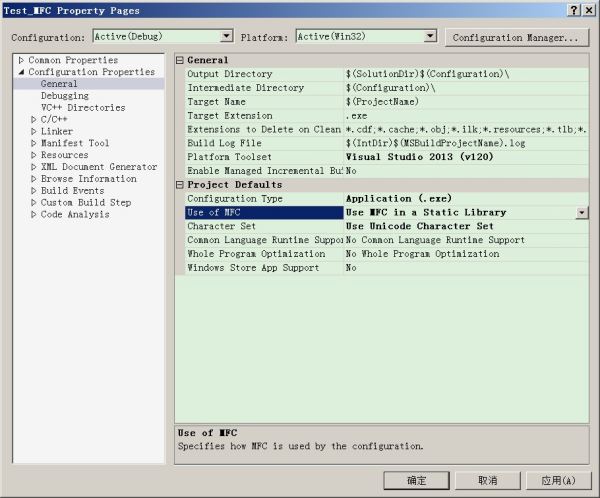Image resolution: width=600 pixels, height=498 pixels.
Task: Select the Character Set property row
Action: pyautogui.click(x=258, y=227)
